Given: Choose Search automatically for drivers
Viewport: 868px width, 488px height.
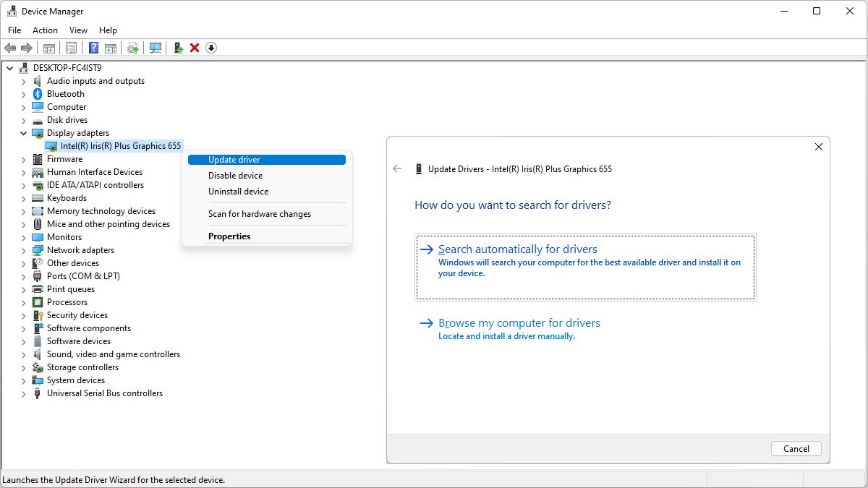Looking at the screenshot, I should 517,249.
